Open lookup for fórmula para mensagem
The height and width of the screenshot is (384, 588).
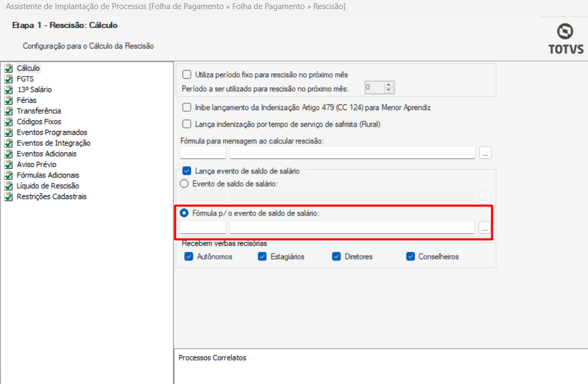tap(485, 153)
